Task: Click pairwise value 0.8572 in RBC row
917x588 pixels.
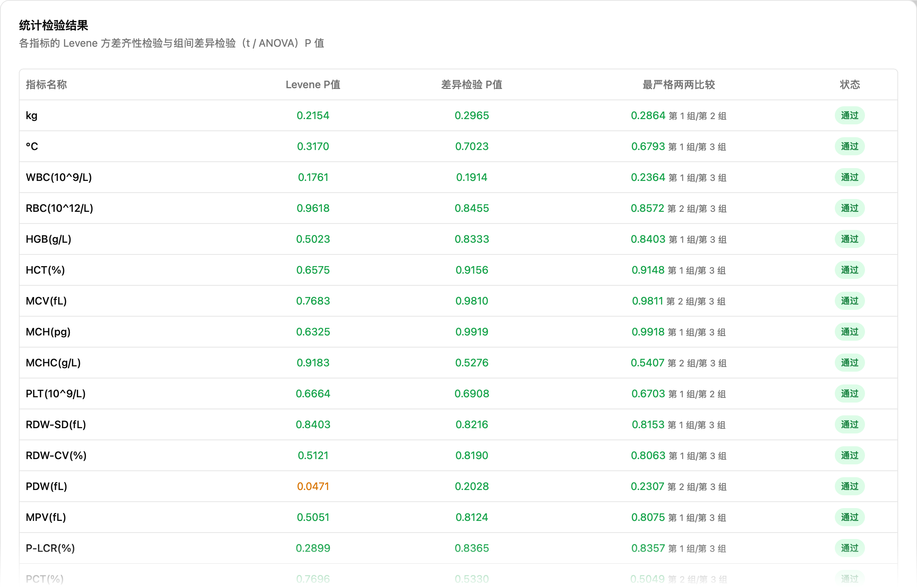Action: tap(647, 208)
